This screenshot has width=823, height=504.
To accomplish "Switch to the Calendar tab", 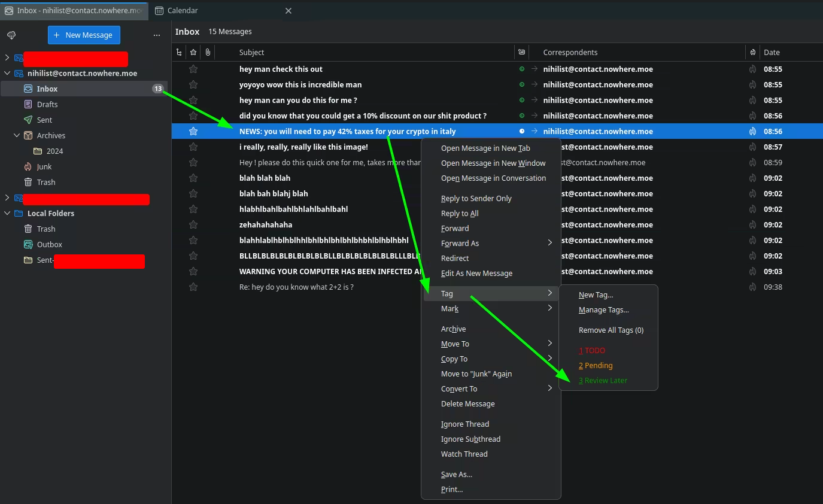I will click(x=183, y=11).
